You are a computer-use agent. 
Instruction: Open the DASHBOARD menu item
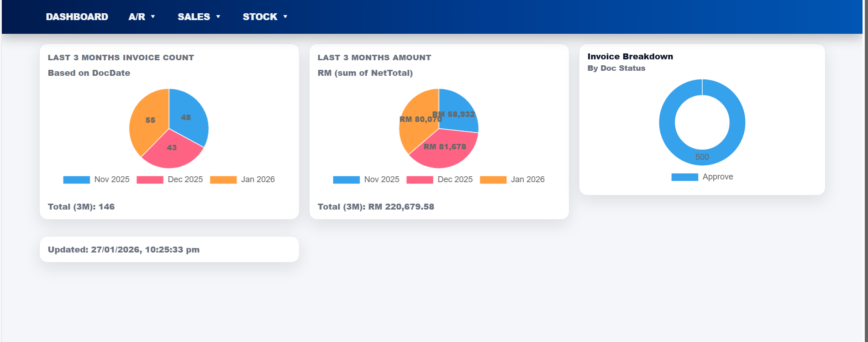pos(77,17)
